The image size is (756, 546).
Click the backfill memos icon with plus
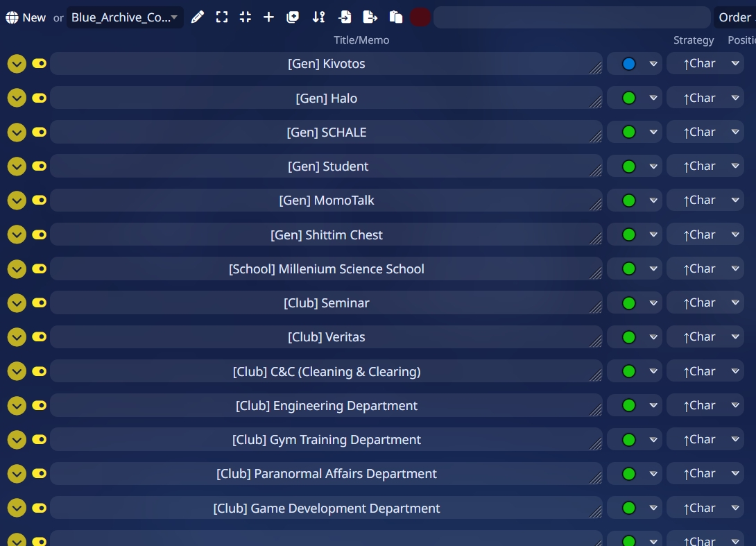[293, 18]
